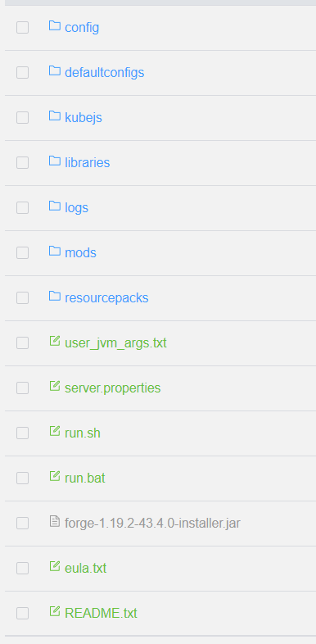The width and height of the screenshot is (316, 644).
Task: Click the file icon beside forge installer jar
Action: click(55, 522)
